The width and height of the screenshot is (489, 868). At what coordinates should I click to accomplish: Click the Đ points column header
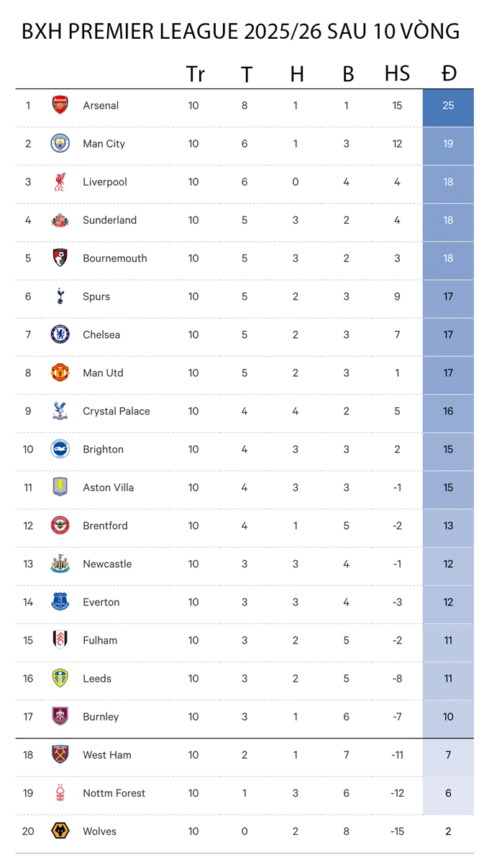click(449, 73)
